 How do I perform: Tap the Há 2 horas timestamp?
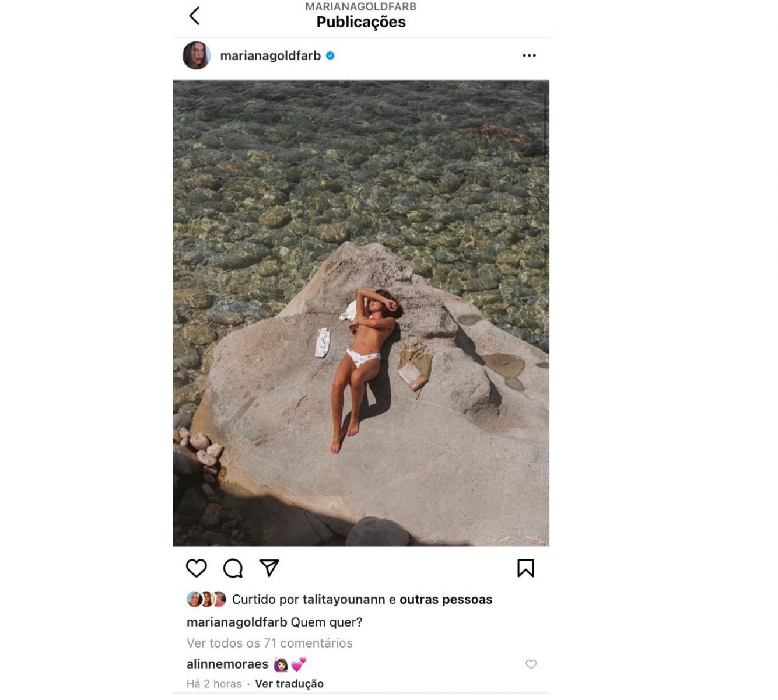[x=214, y=684]
